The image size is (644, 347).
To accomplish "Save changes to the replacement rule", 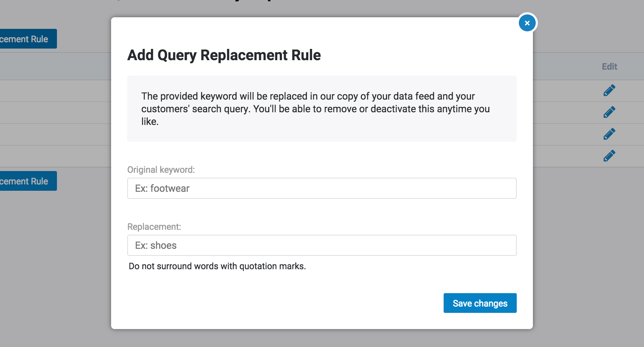I will [480, 303].
